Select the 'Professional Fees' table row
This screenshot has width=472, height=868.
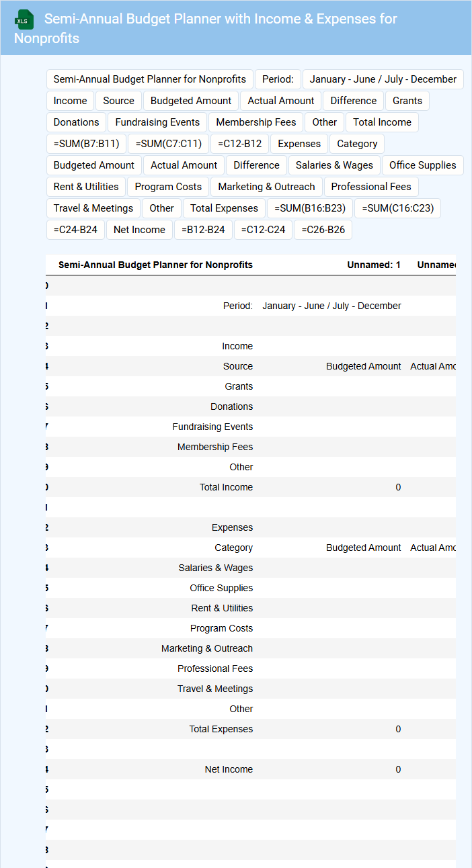[251, 668]
